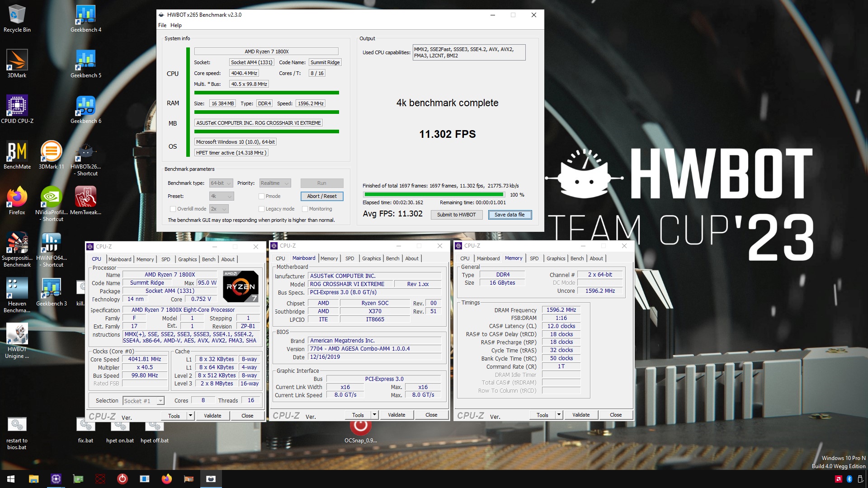Click the benchmark progress bar at 100 %

coord(434,195)
